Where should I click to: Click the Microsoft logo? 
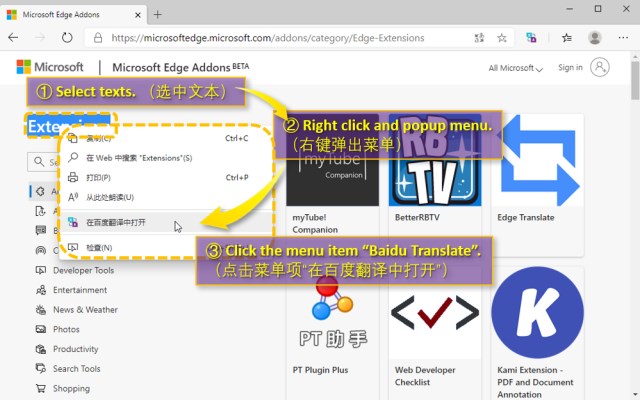[50, 67]
